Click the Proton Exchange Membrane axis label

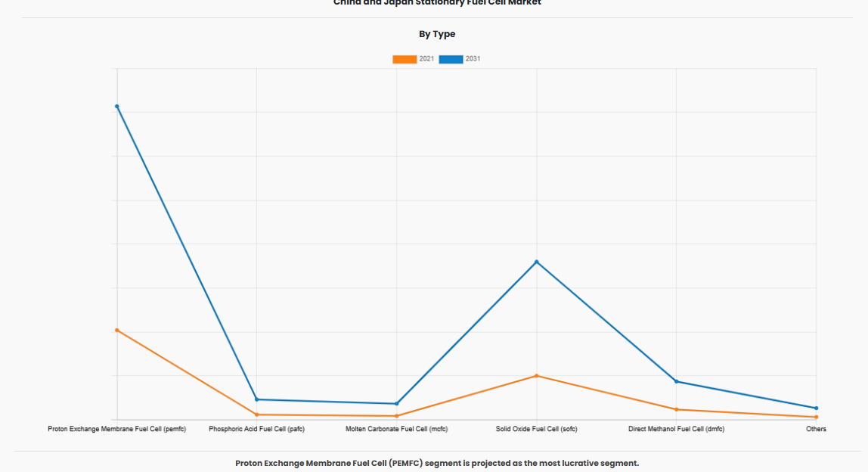click(117, 429)
